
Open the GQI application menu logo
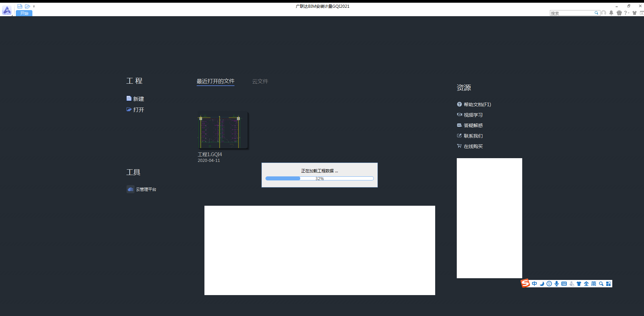[7, 10]
